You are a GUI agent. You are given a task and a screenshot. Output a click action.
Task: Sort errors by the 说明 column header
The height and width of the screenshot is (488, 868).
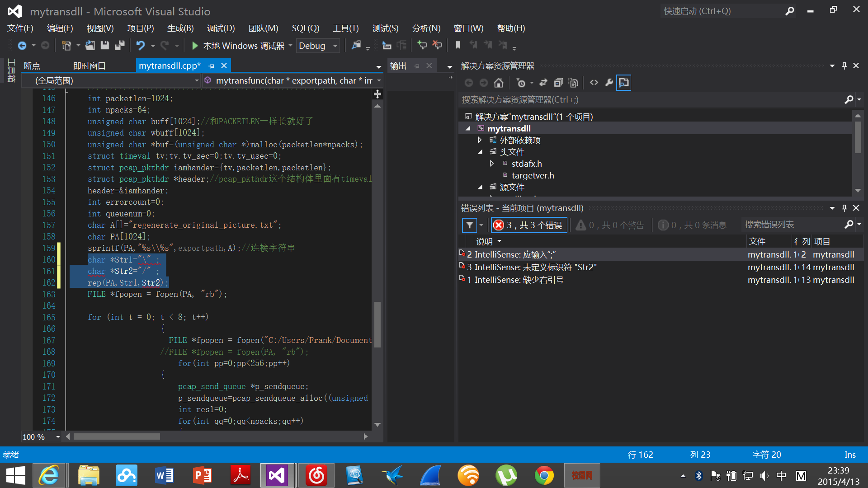click(x=484, y=242)
